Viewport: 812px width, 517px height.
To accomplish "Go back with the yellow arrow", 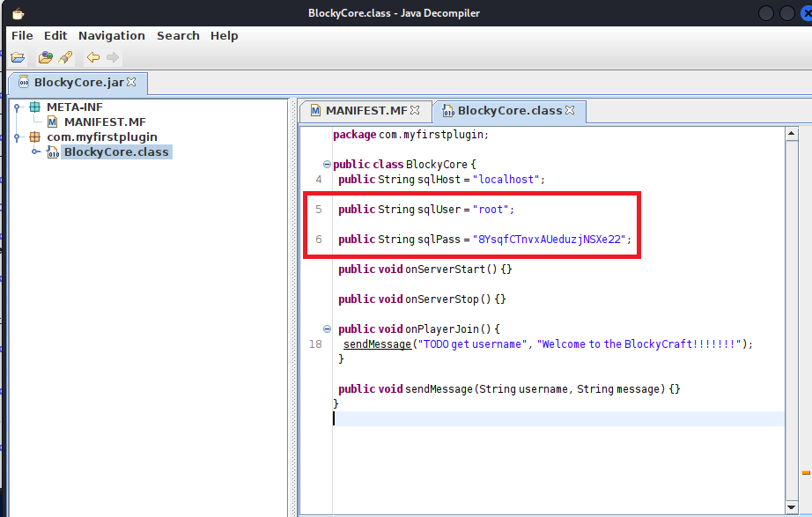I will click(x=92, y=58).
